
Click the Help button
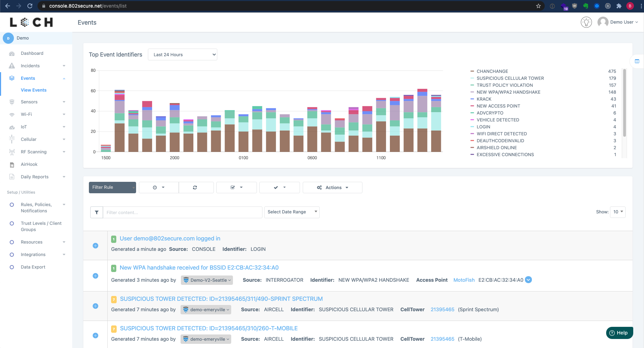point(619,333)
